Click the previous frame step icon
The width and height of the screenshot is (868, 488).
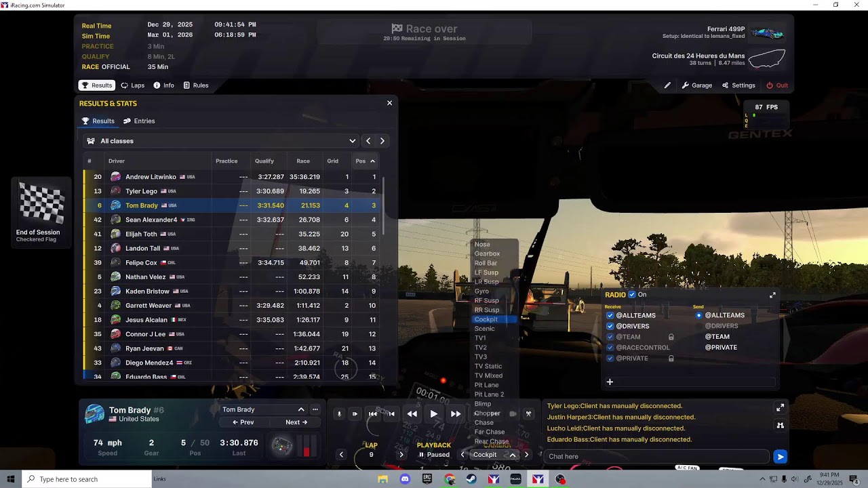[x=391, y=413]
